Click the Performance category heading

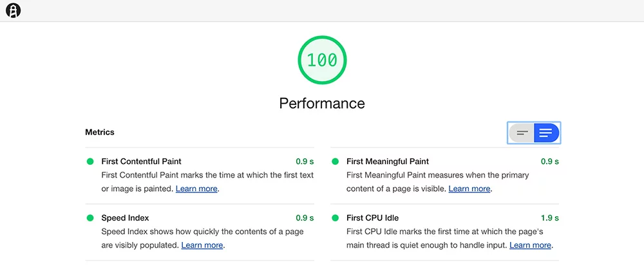(x=322, y=103)
